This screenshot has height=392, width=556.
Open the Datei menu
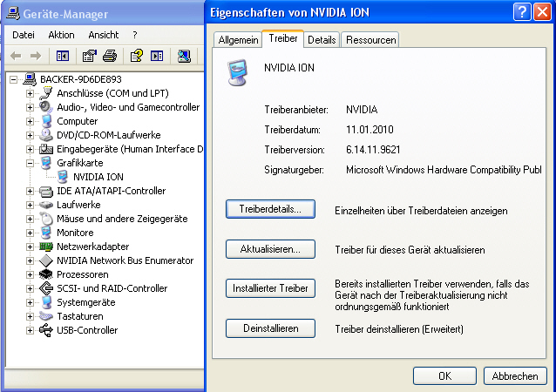[x=24, y=35]
